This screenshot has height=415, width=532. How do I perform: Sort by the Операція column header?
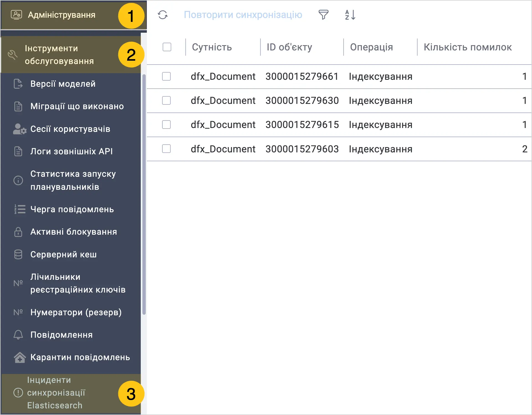(x=371, y=47)
